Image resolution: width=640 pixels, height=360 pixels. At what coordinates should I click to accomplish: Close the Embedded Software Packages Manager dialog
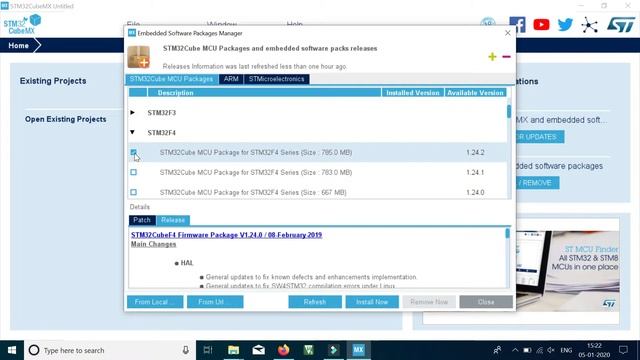pos(507,33)
